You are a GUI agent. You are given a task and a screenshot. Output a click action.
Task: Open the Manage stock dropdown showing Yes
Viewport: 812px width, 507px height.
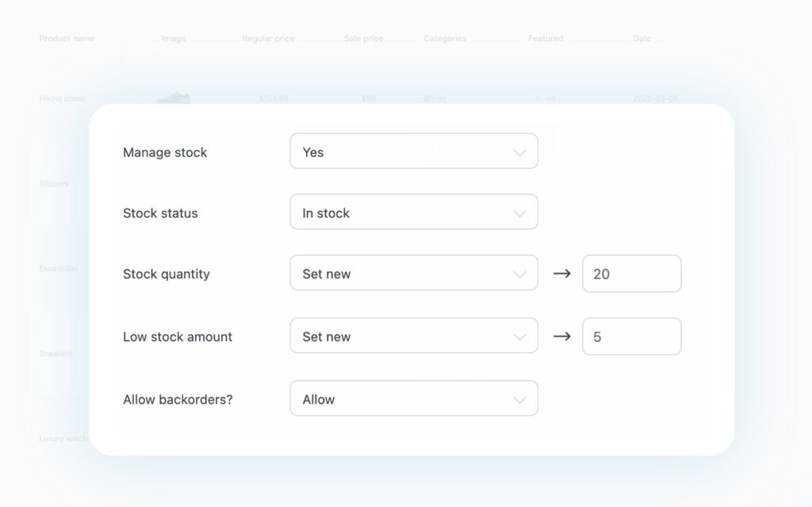click(x=412, y=152)
